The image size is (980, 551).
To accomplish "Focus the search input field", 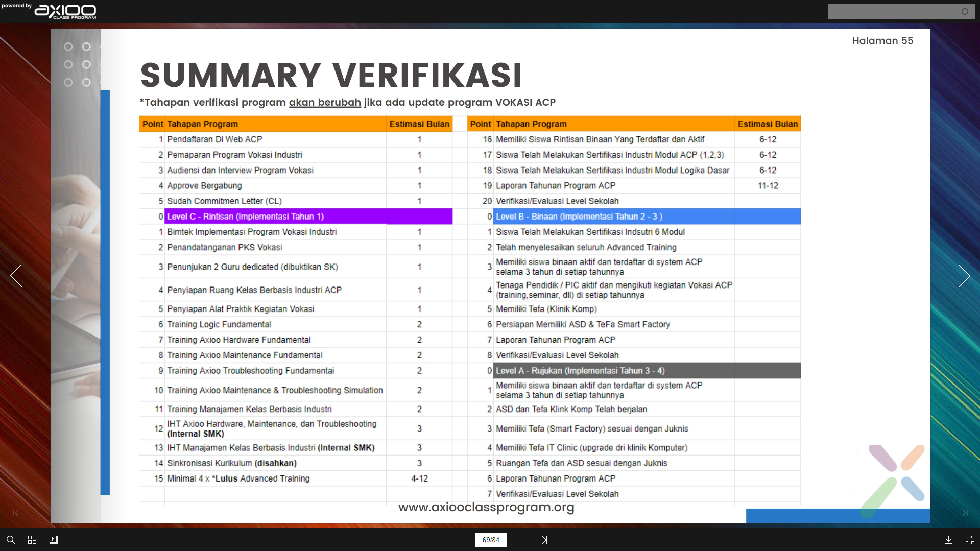I will [x=894, y=12].
